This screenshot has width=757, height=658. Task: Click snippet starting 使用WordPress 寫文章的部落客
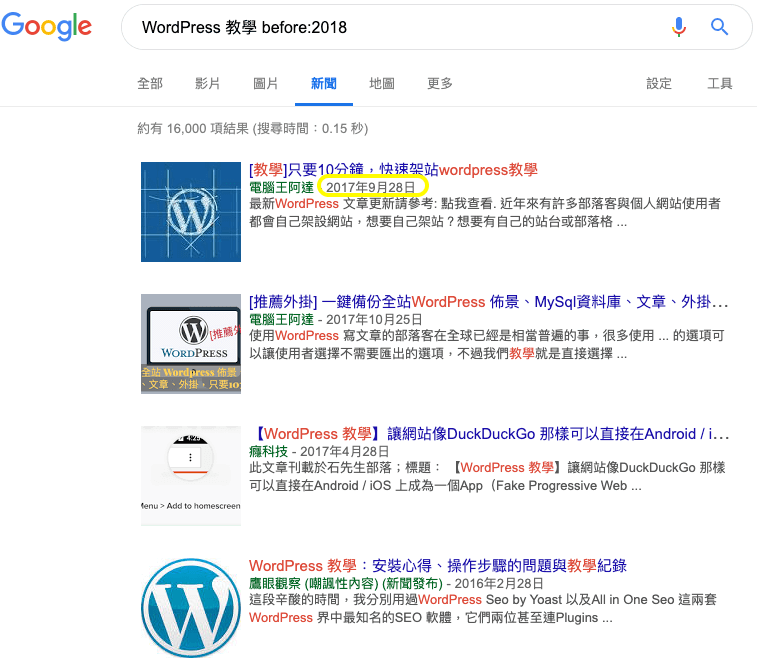(487, 345)
